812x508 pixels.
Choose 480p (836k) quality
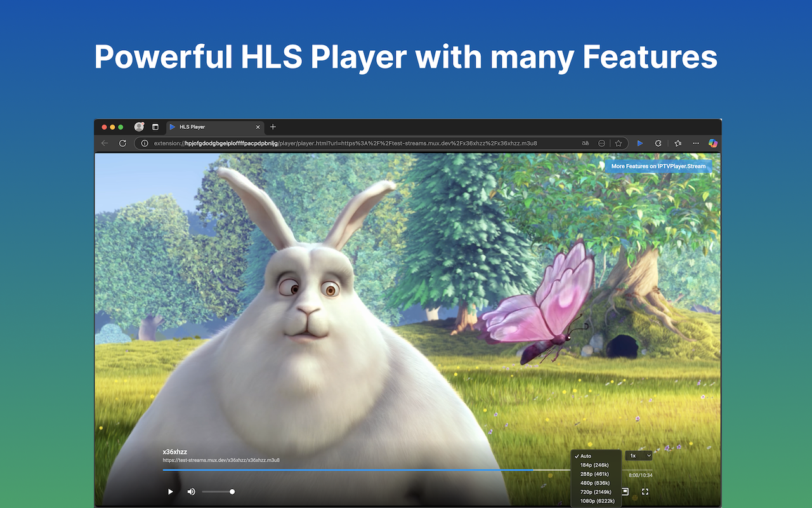coord(596,483)
